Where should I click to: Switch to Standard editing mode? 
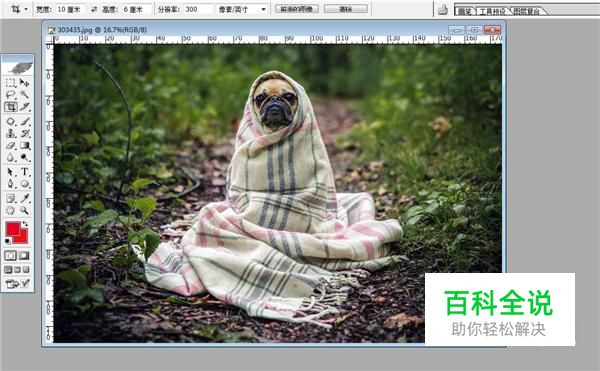tap(11, 255)
